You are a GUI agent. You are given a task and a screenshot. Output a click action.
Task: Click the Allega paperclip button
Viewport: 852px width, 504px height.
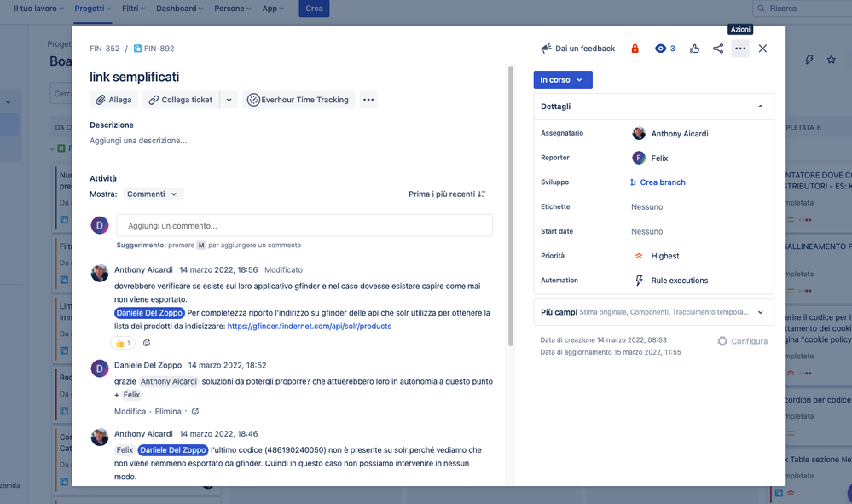click(113, 100)
